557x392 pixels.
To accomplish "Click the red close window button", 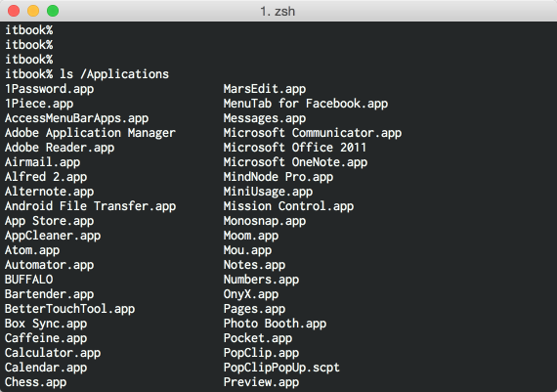I will click(14, 11).
